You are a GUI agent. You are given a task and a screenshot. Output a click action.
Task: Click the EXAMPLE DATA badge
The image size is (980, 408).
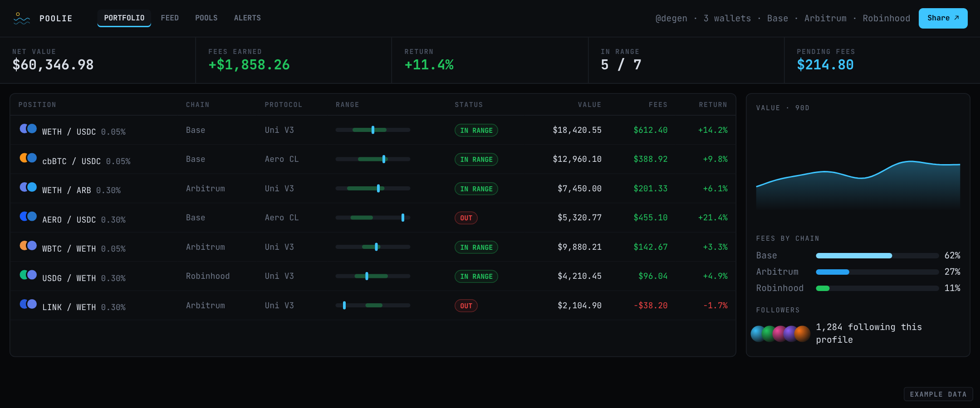click(938, 394)
